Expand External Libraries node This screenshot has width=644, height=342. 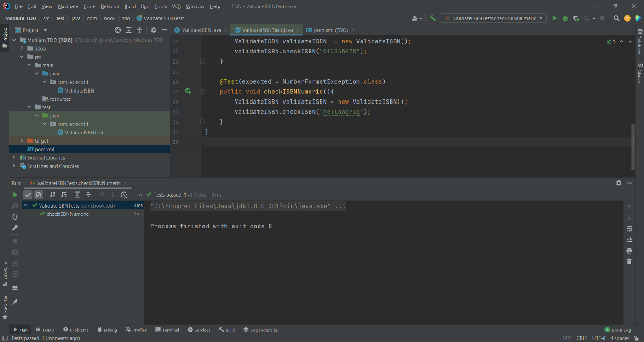pyautogui.click(x=14, y=158)
